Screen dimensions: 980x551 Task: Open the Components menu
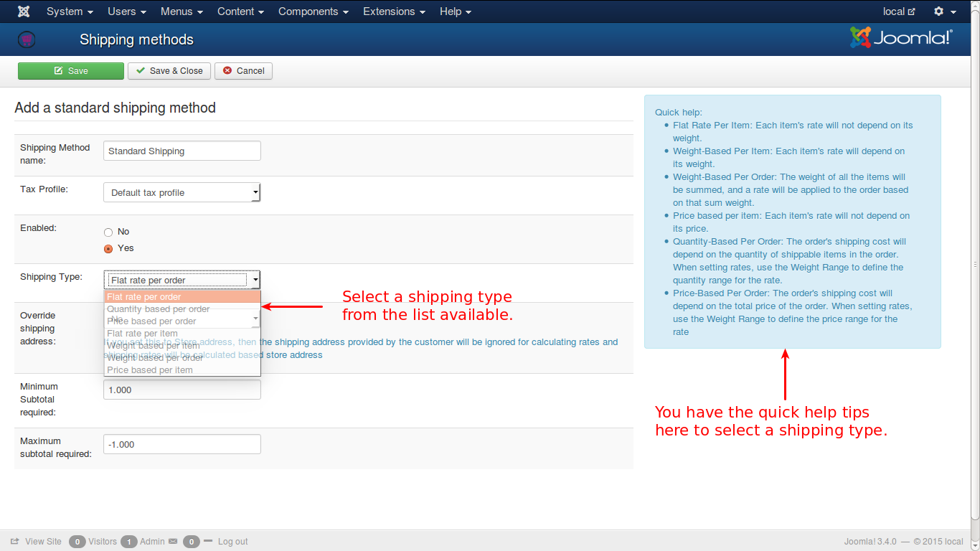313,11
